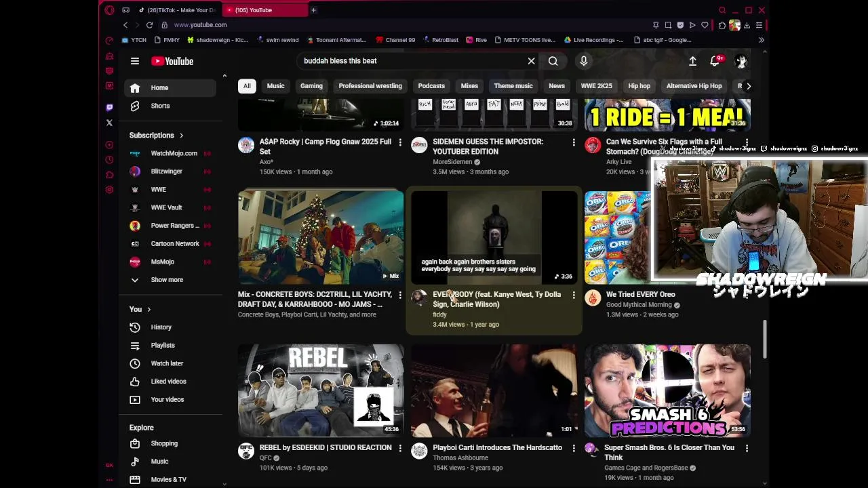The image size is (868, 488).
Task: Select the All filter chip
Action: 247,86
